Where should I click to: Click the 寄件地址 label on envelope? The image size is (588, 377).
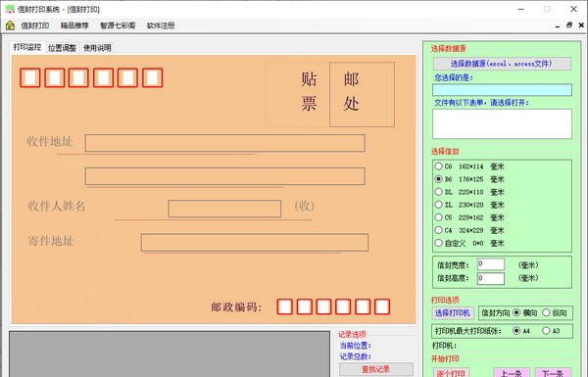51,241
